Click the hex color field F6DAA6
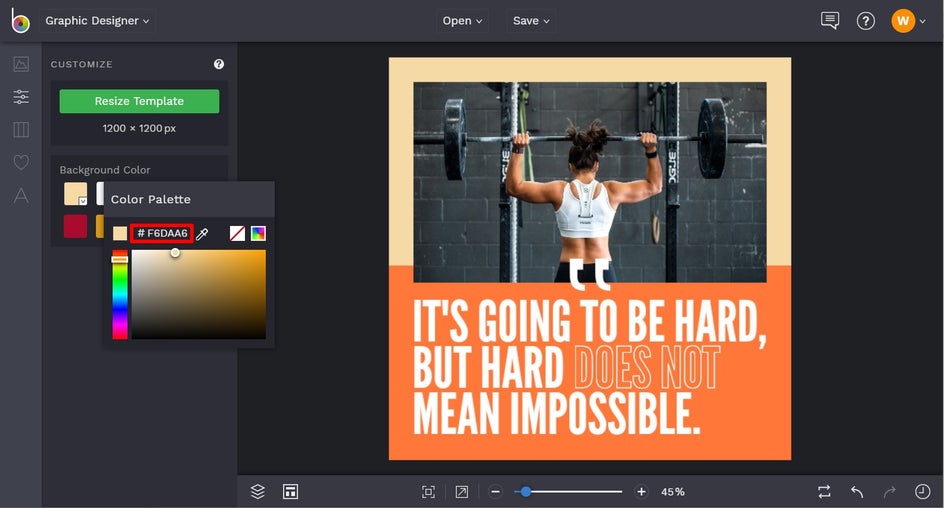 point(162,233)
